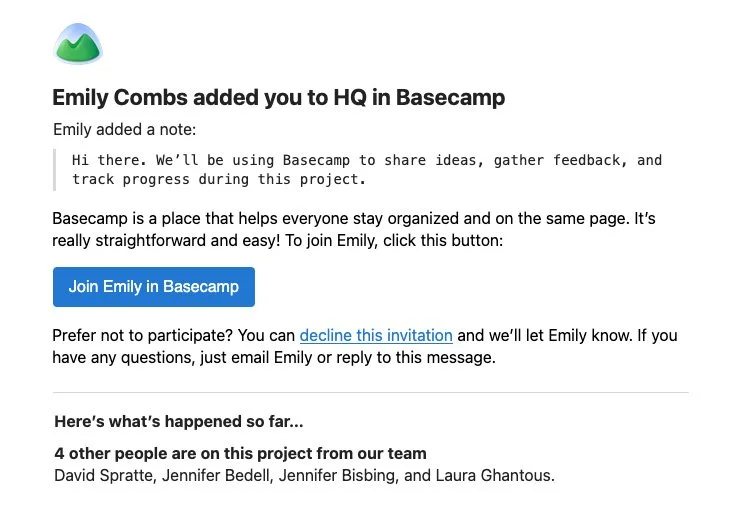Viewport: 755px width, 520px height.
Task: Click the paragraph starting 'Basecamp is a place'
Action: click(x=354, y=229)
